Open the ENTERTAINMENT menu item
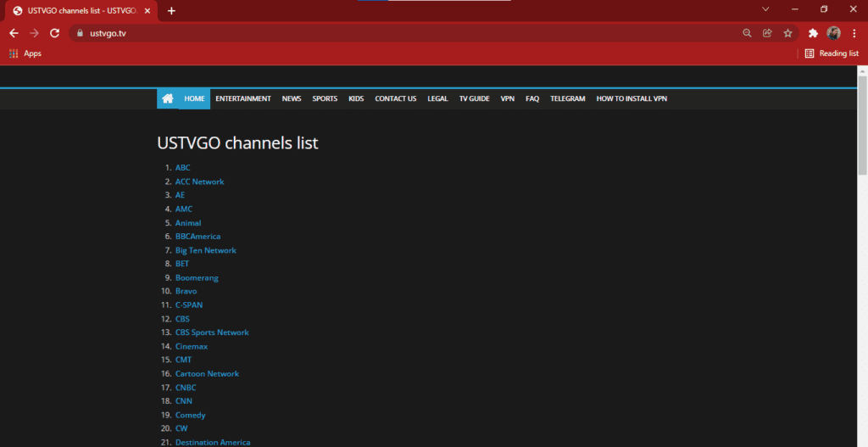868x447 pixels. (x=243, y=98)
